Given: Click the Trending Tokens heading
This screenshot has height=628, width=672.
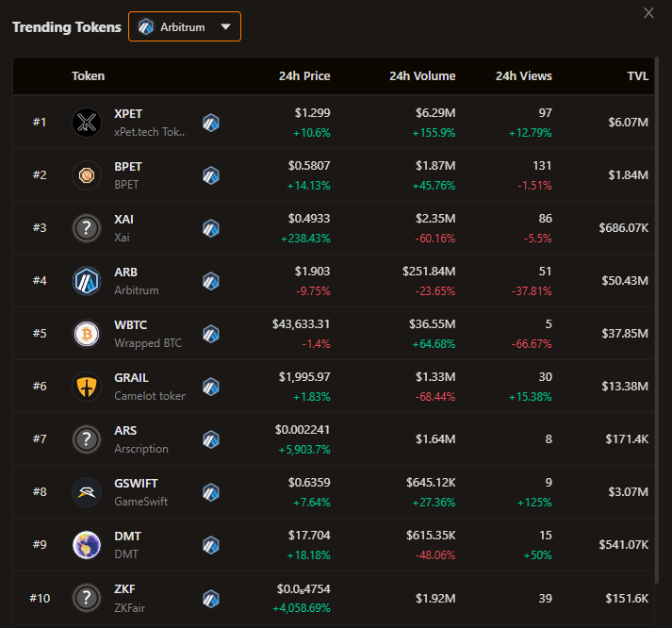Looking at the screenshot, I should coord(67,27).
